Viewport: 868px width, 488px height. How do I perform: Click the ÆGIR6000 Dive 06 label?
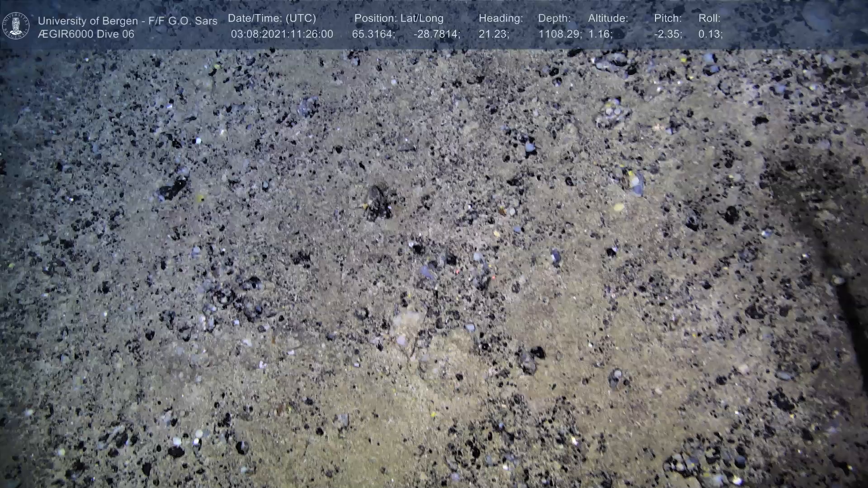86,34
